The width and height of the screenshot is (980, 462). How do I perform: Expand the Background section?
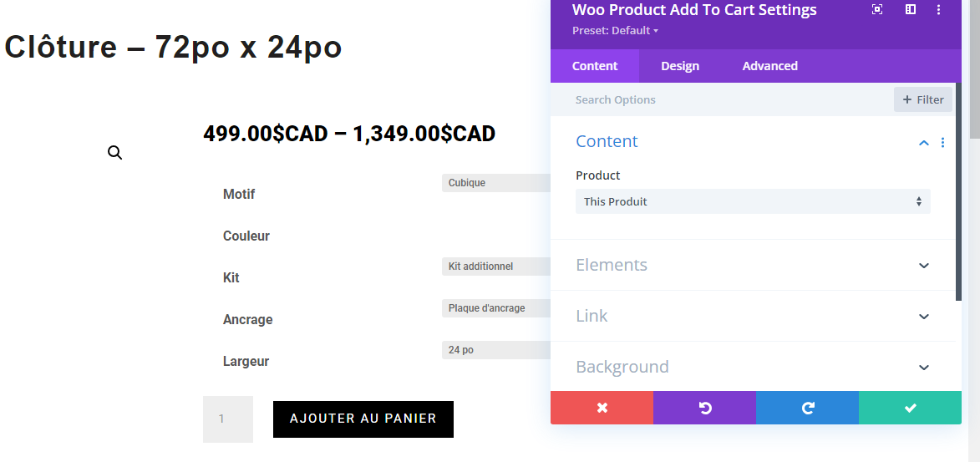753,367
